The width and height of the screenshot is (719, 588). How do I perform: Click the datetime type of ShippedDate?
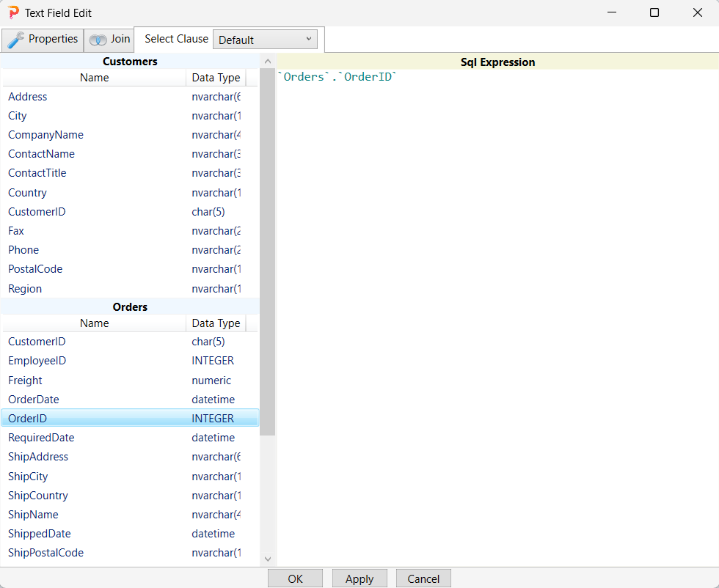point(213,534)
